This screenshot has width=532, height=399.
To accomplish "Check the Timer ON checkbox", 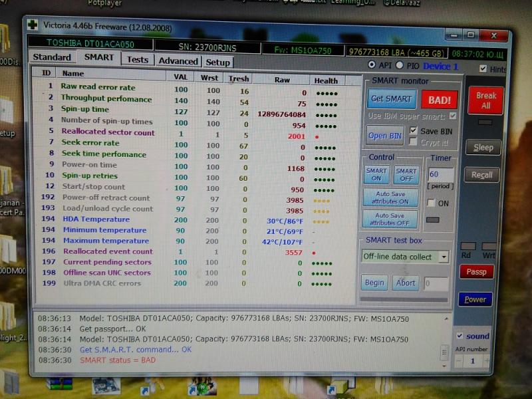I will tap(431, 203).
